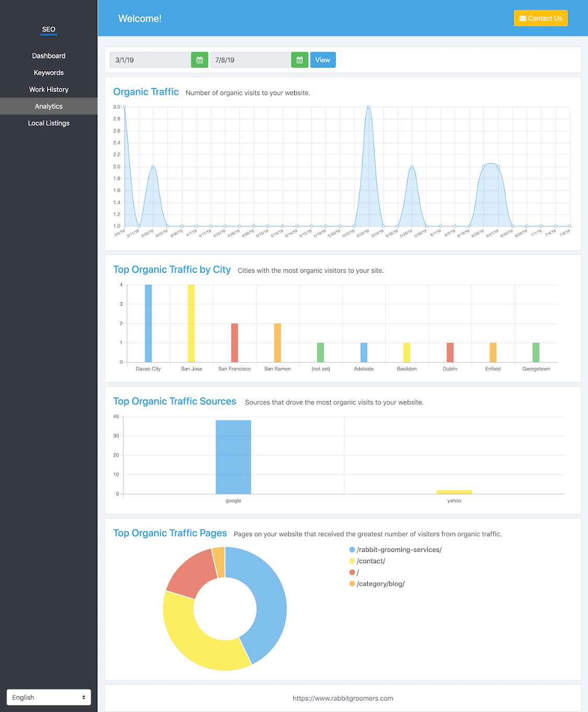Go to Keywords in the sidebar
This screenshot has width=588, height=712.
(x=49, y=73)
